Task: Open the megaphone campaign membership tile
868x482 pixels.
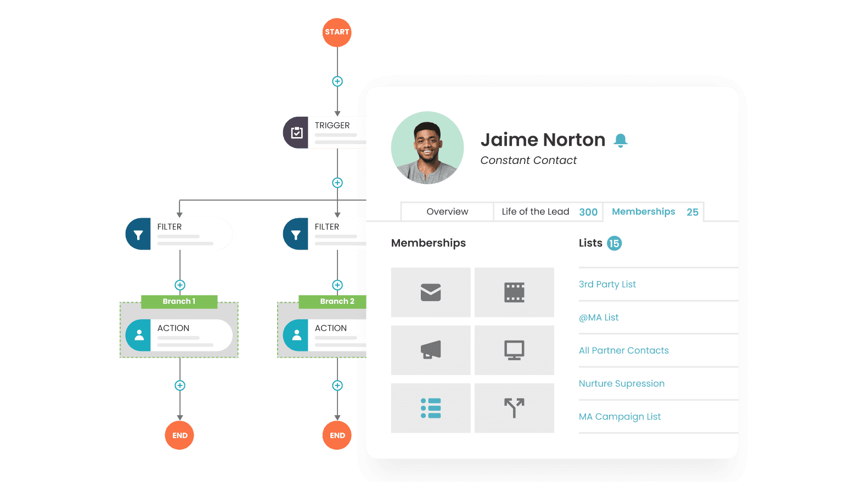Action: (x=431, y=350)
